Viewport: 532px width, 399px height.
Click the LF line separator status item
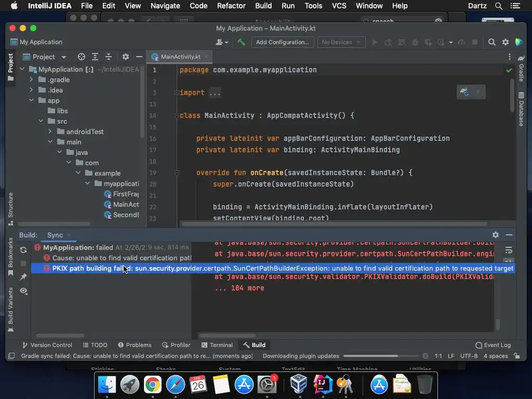pyautogui.click(x=451, y=356)
